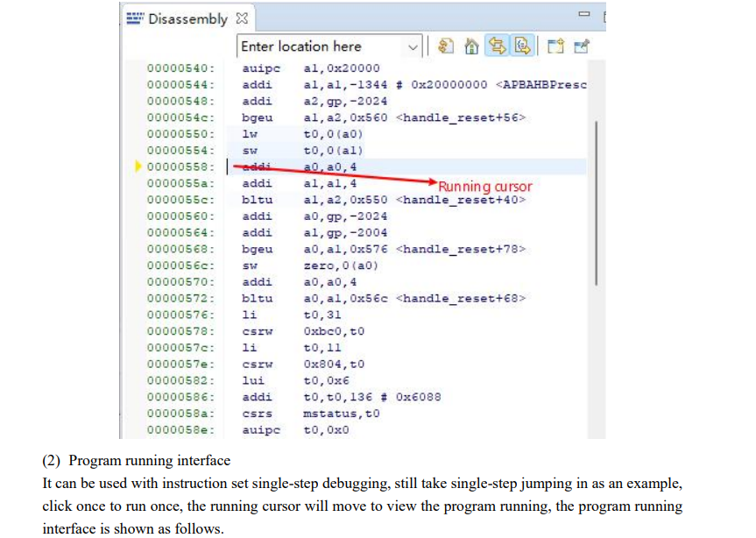Toggle Link with Active Debug Context

point(497,46)
